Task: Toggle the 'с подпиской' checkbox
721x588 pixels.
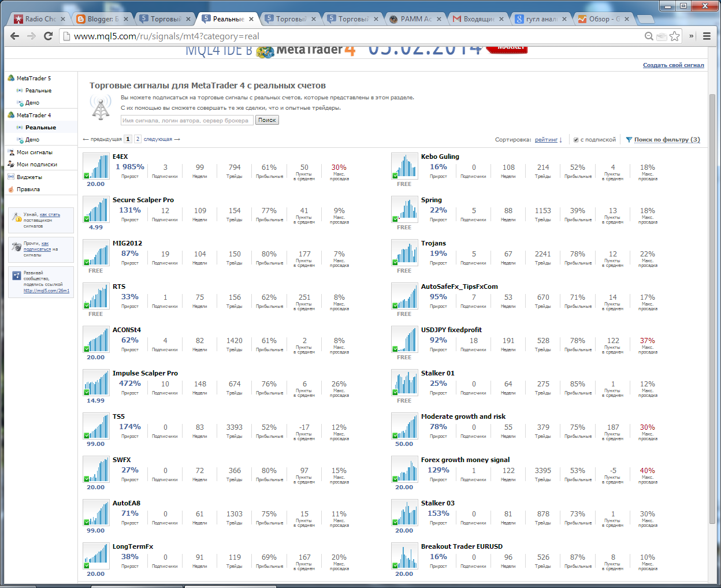Action: [576, 140]
